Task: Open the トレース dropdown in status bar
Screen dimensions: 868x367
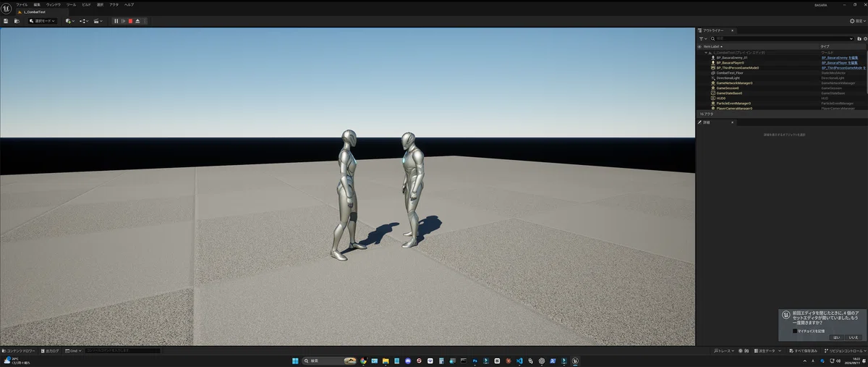Action: (x=725, y=350)
